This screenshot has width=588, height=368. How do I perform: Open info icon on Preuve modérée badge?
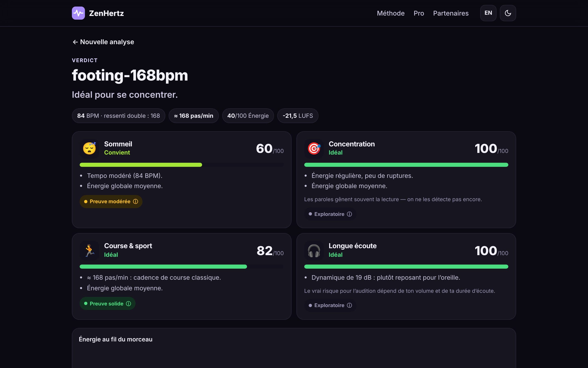tap(136, 202)
